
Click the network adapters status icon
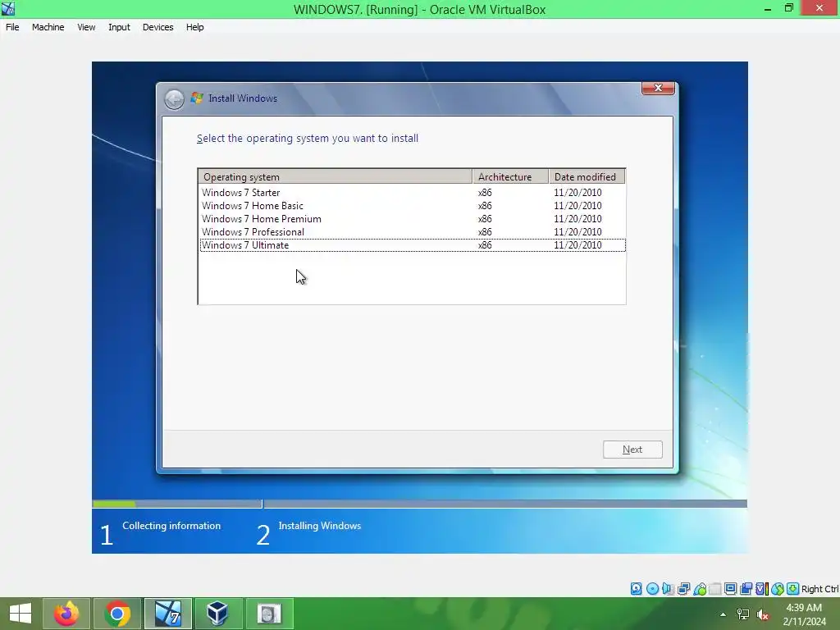click(x=683, y=589)
